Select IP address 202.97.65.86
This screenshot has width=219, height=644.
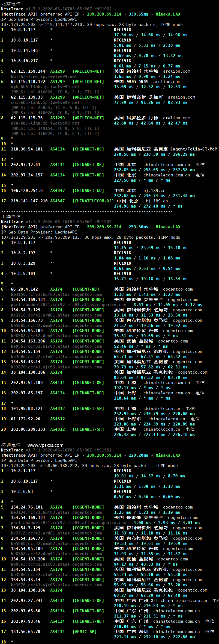[x=26, y=611]
